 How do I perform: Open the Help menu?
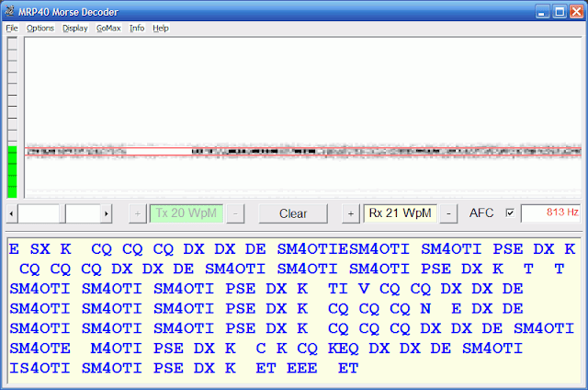click(161, 29)
